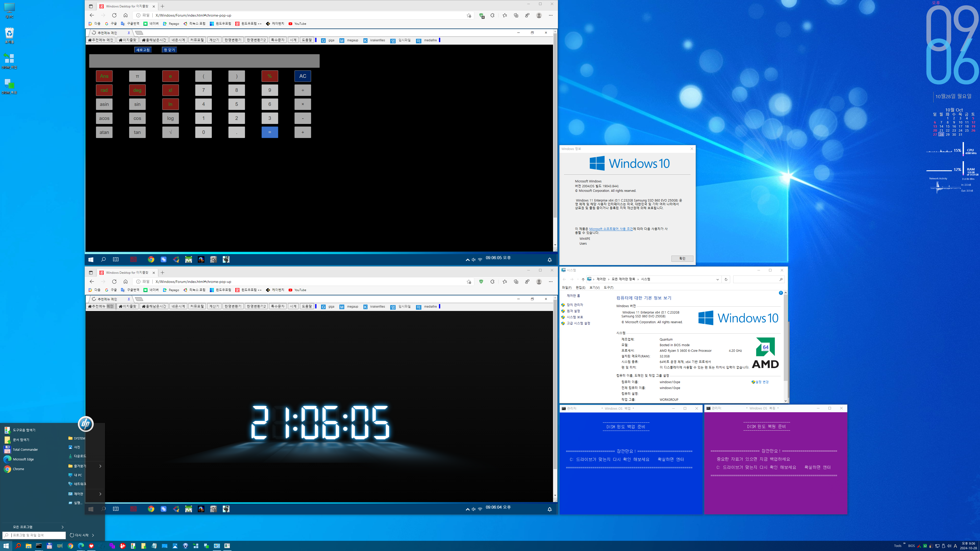Click 확인 button in Windows 정보 dialog
This screenshot has width=980, height=551.
pyautogui.click(x=682, y=259)
